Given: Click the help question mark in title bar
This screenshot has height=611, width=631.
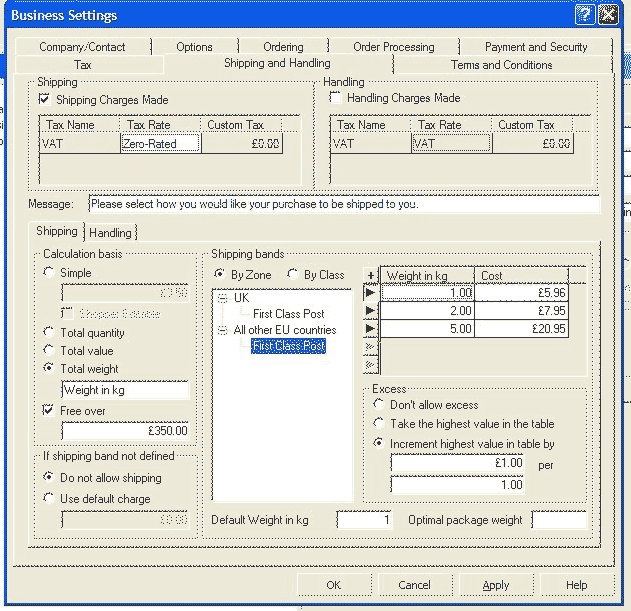Looking at the screenshot, I should click(x=586, y=15).
